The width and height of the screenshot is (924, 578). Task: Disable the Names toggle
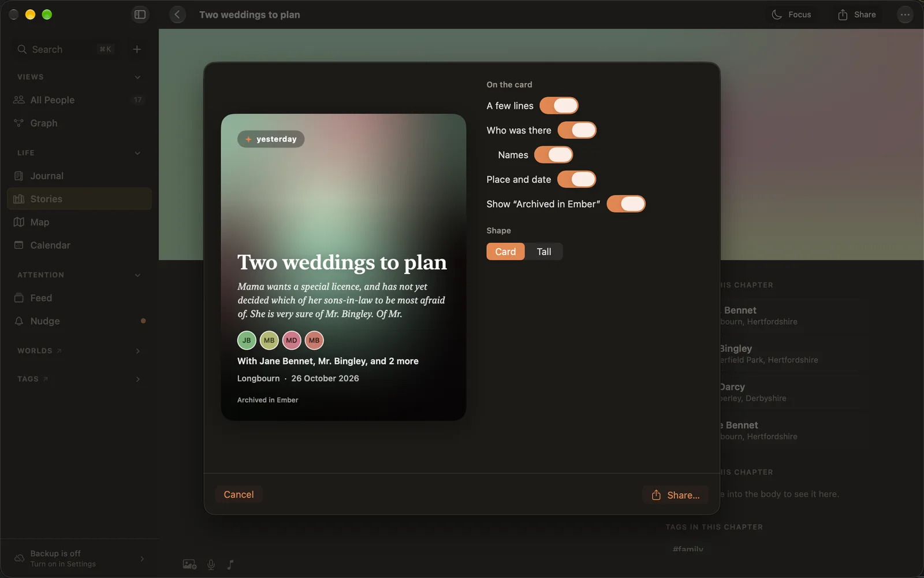tap(554, 155)
